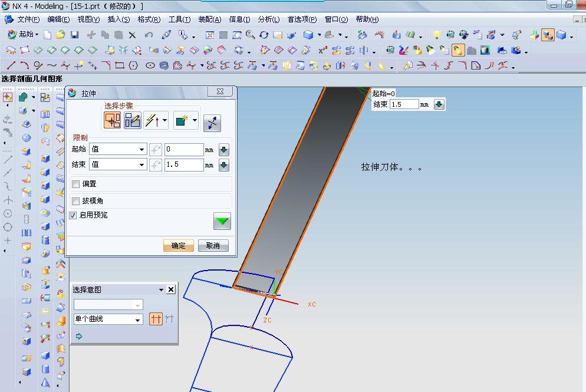Click the Fit view icon
This screenshot has height=392, width=586.
210,35
